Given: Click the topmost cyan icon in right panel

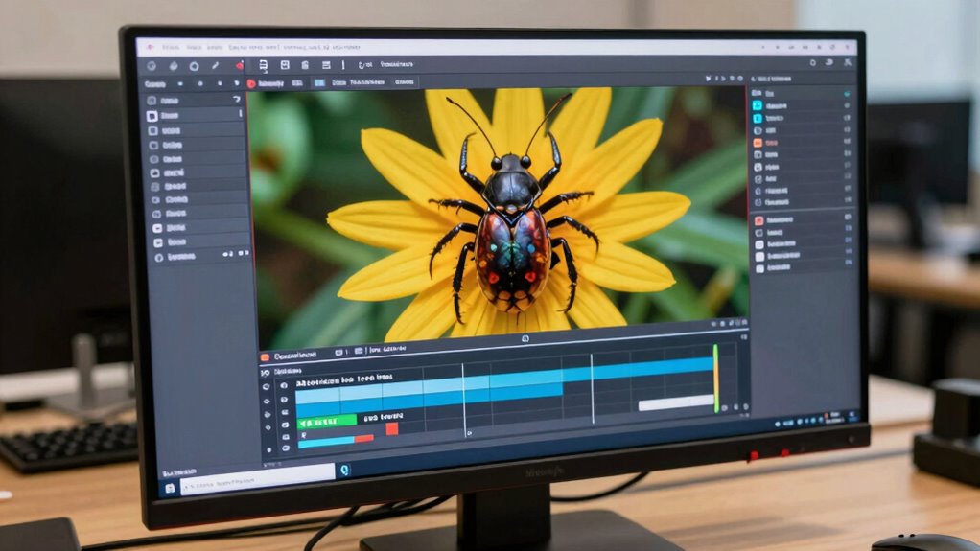Looking at the screenshot, I should (758, 104).
